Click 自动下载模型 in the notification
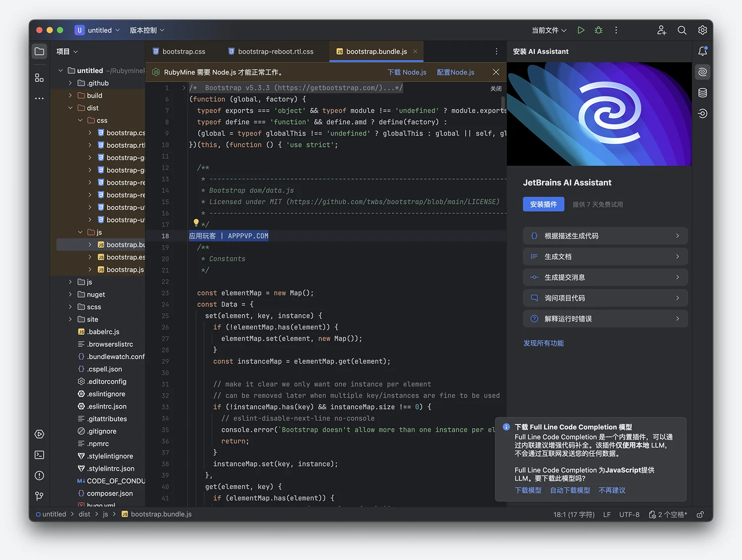The width and height of the screenshot is (742, 560). click(x=570, y=490)
